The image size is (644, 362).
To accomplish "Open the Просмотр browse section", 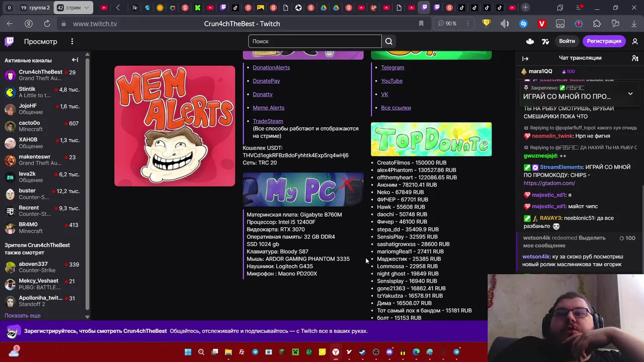I will tap(41, 41).
